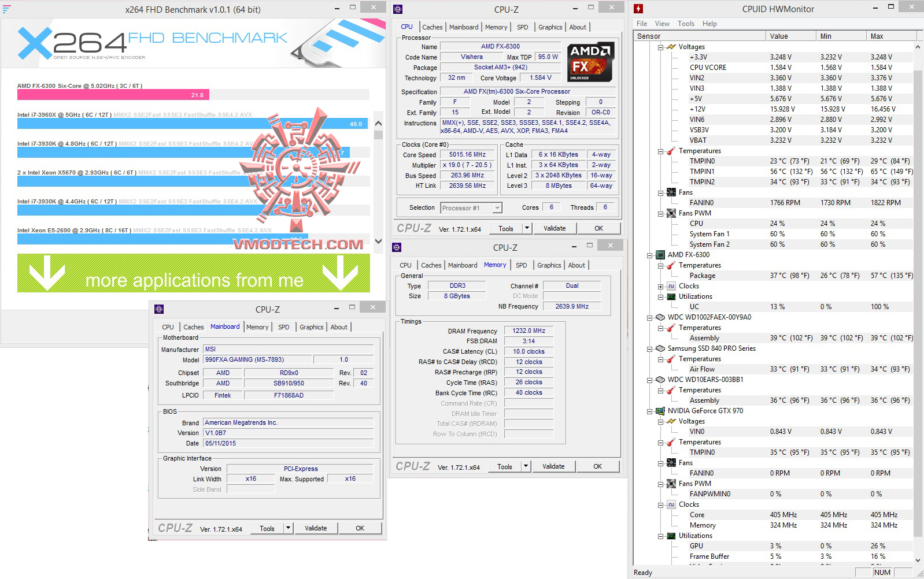Click the thermometer icon above the TMPIN0 23 °C row
Image resolution: width=924 pixels, height=579 pixels.
(671, 151)
